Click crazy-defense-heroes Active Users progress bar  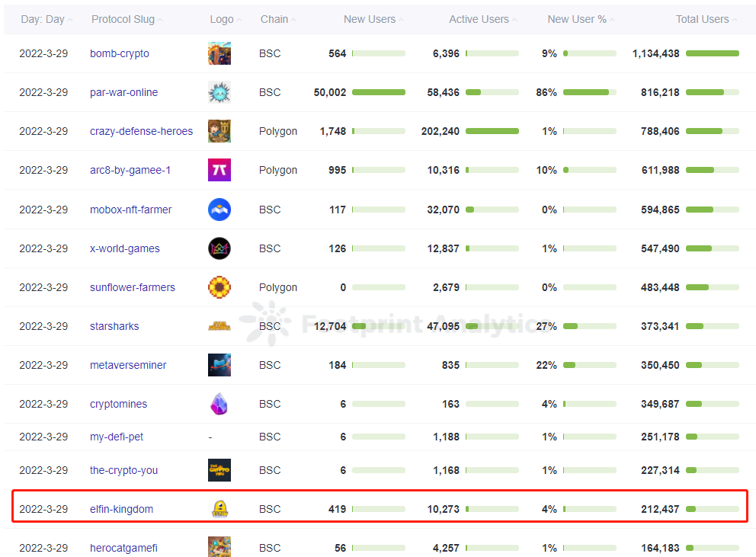(x=492, y=131)
